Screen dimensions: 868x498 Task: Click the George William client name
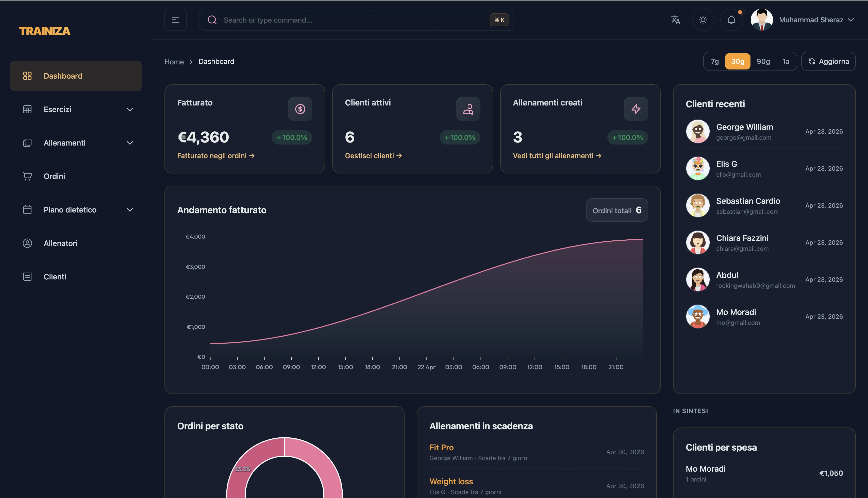coord(744,127)
